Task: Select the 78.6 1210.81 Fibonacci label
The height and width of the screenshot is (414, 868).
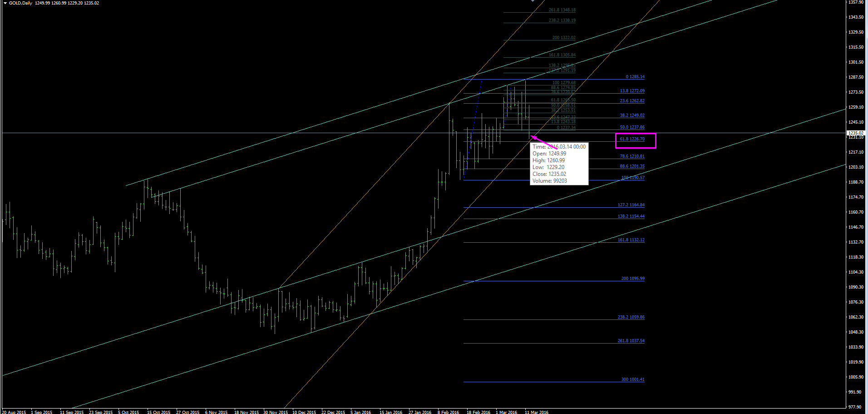Action: pyautogui.click(x=632, y=156)
